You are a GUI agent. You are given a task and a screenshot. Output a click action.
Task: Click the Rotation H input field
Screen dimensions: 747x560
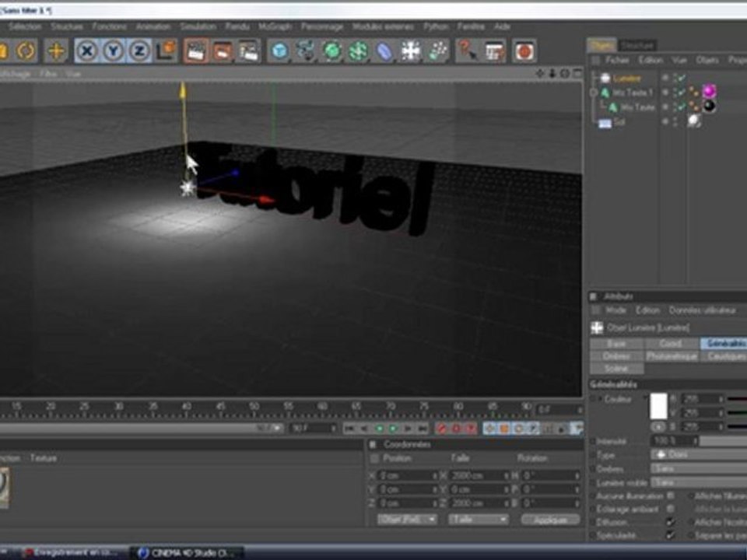point(551,476)
